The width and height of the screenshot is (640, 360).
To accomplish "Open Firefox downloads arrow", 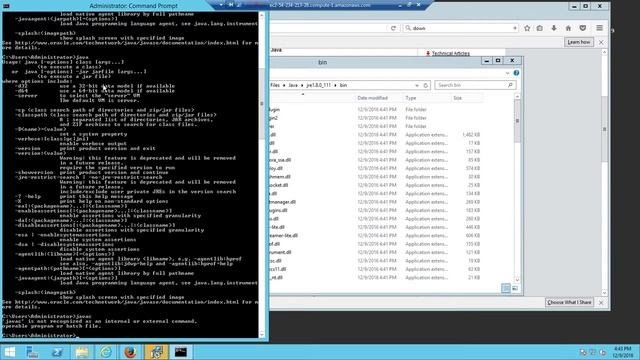I will 554,28.
